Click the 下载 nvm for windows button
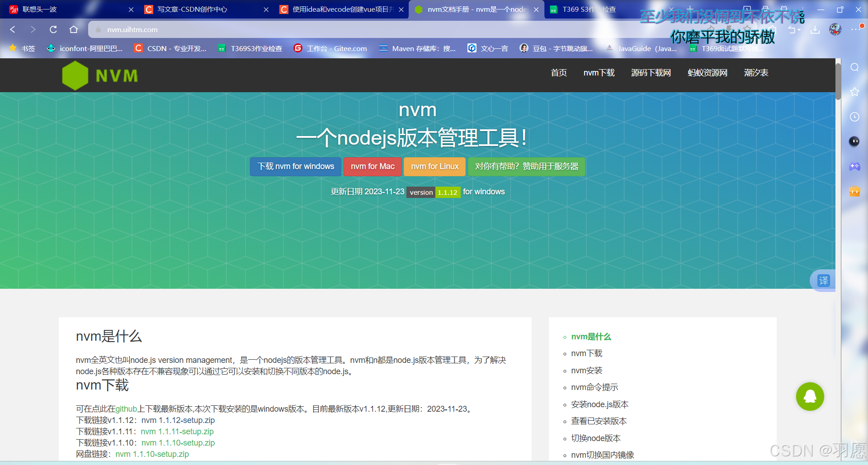 (296, 166)
